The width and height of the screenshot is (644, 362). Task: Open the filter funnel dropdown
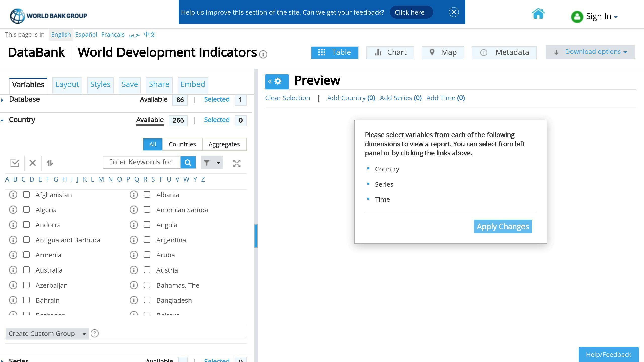tap(212, 162)
